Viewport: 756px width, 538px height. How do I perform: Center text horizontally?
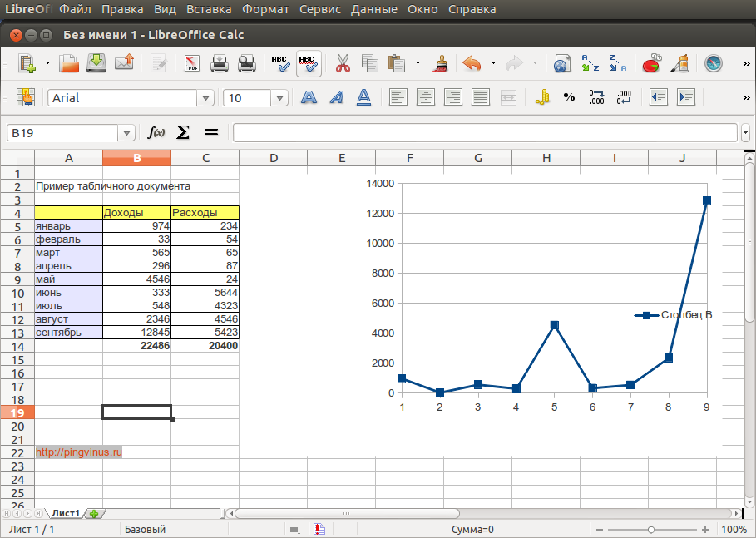click(x=426, y=98)
